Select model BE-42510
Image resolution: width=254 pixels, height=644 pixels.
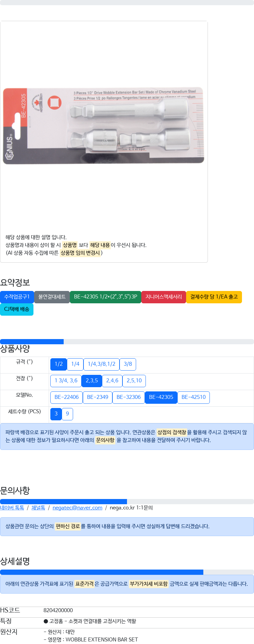pyautogui.click(x=194, y=397)
